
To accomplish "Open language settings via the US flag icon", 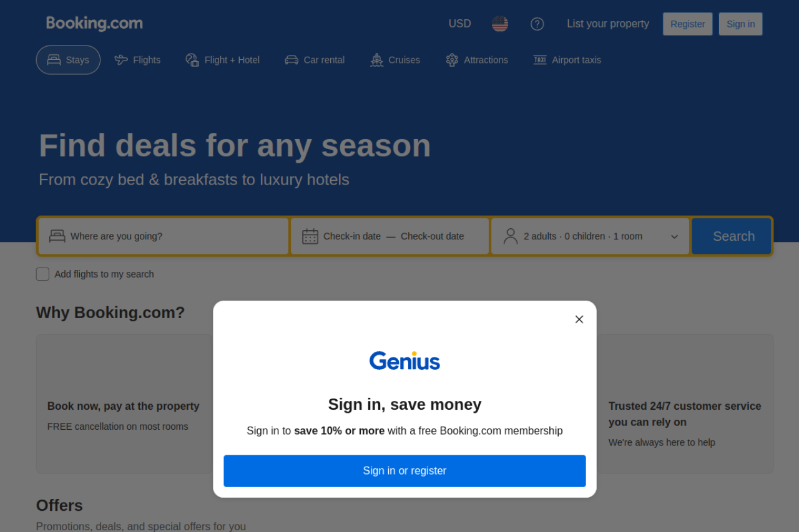I will tap(500, 24).
